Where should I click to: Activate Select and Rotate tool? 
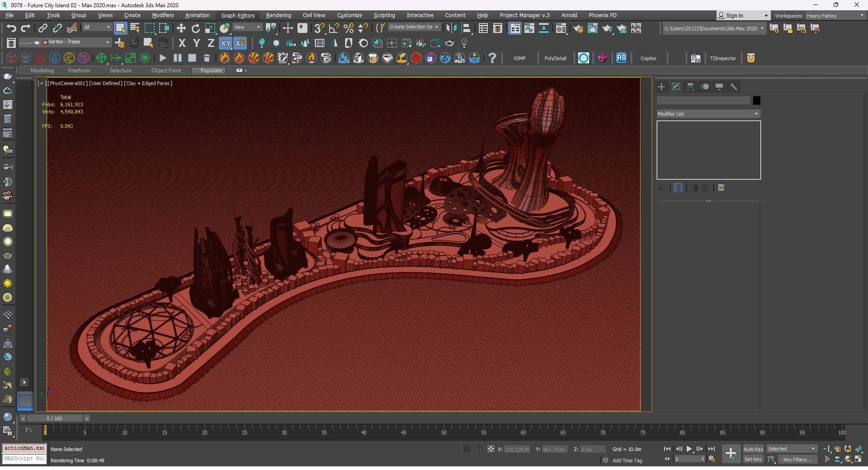[196, 28]
